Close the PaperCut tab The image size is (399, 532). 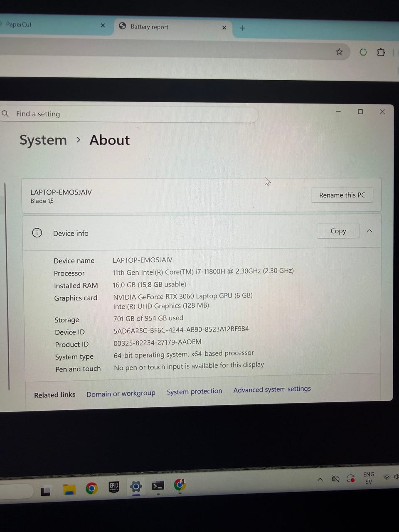click(103, 25)
